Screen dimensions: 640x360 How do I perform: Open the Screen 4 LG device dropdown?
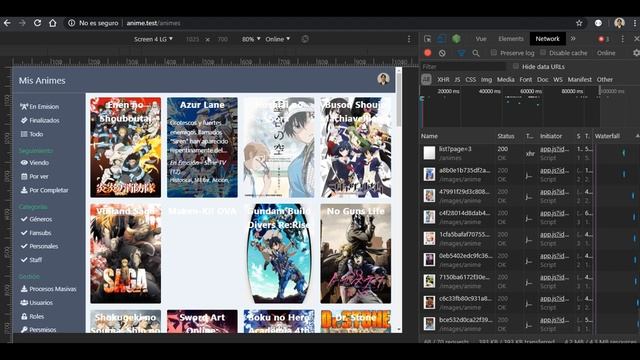click(153, 39)
